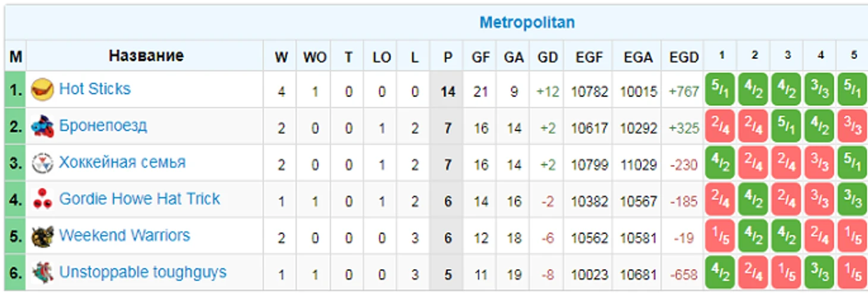Sort by the EGF column header

click(x=589, y=57)
